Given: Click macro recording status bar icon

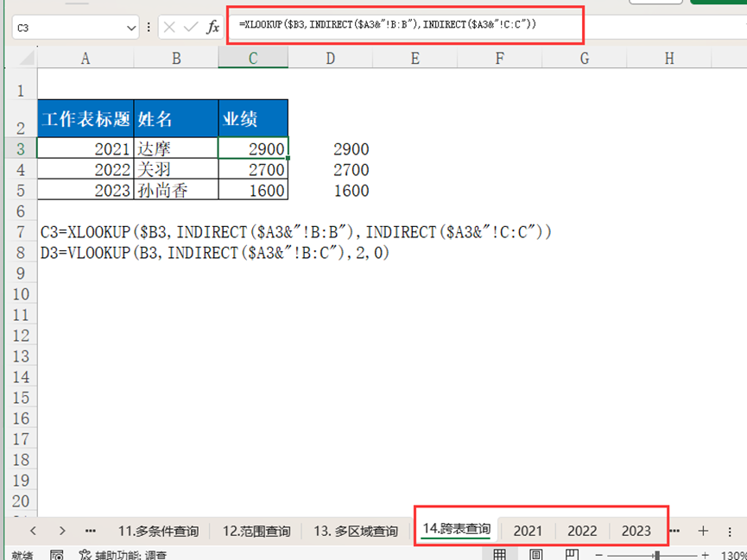Looking at the screenshot, I should click(x=56, y=555).
